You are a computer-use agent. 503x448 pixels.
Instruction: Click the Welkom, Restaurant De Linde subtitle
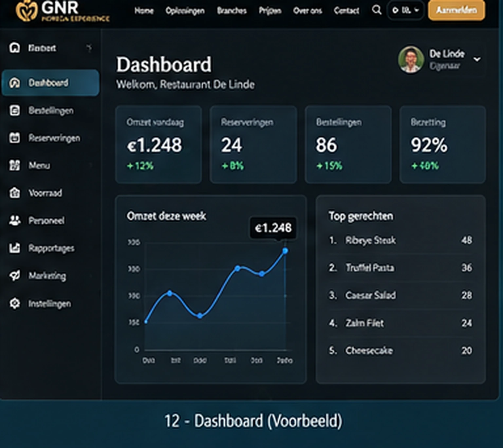coord(185,85)
